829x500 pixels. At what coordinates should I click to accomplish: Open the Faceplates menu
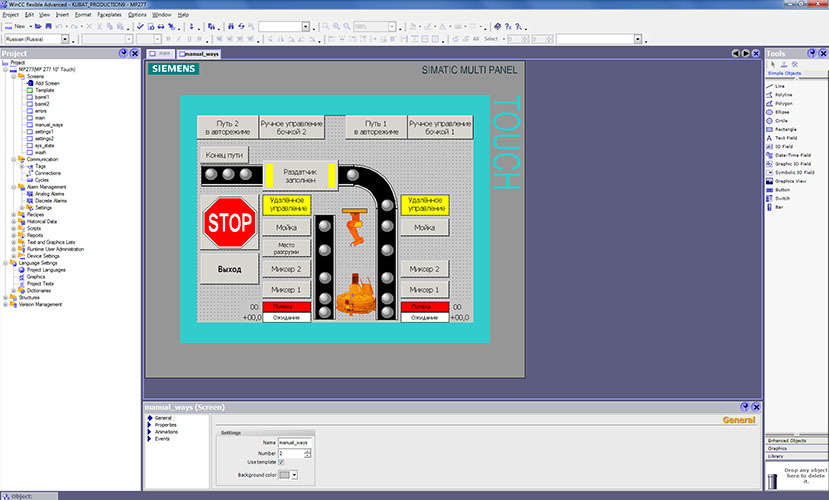109,15
